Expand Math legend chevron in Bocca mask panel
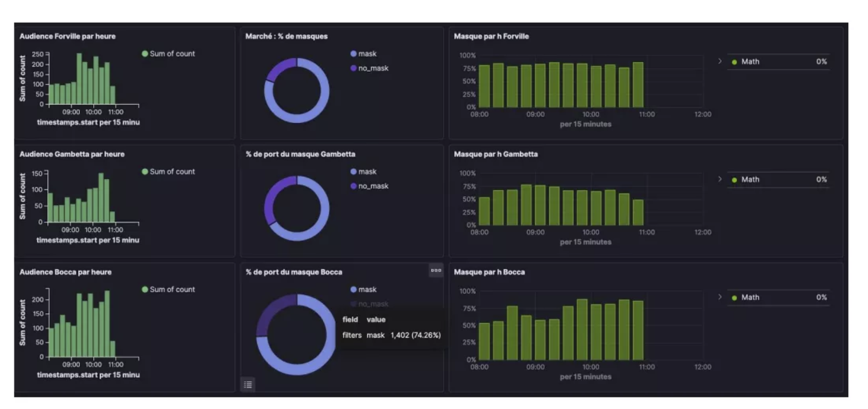Image resolution: width=868 pixels, height=409 pixels. point(720,297)
